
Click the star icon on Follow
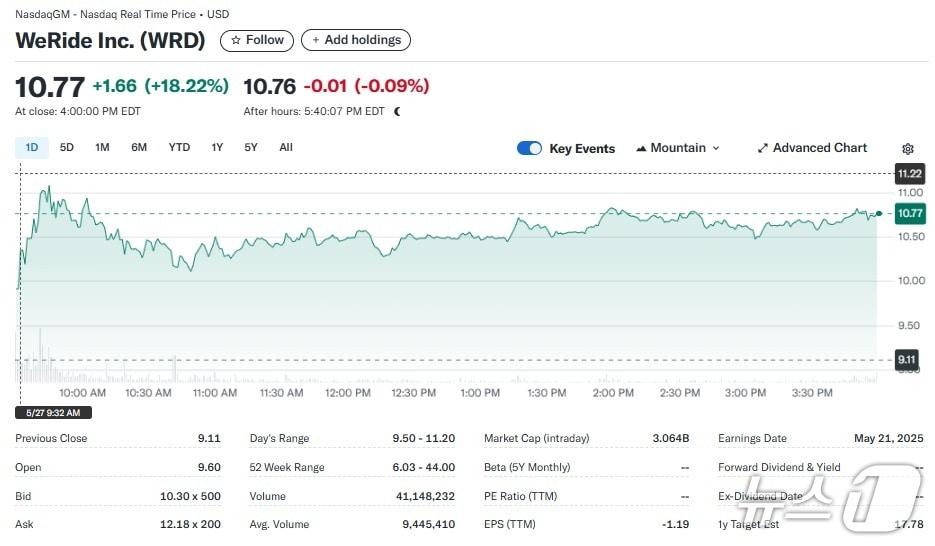[x=236, y=40]
